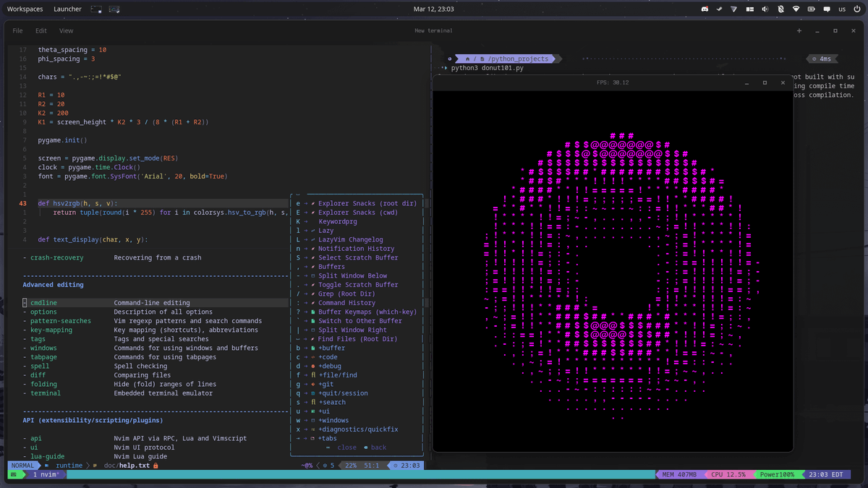
Task: Open the terminal File menu
Action: pos(17,31)
